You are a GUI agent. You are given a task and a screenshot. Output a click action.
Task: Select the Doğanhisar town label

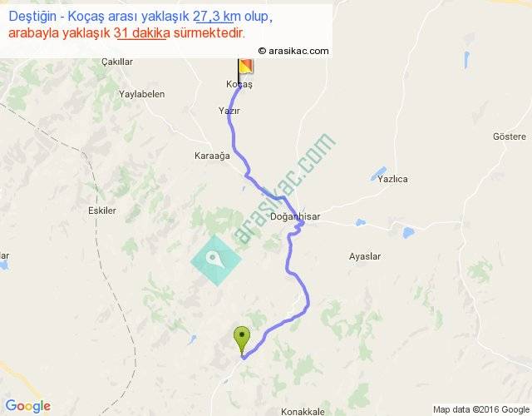[295, 216]
